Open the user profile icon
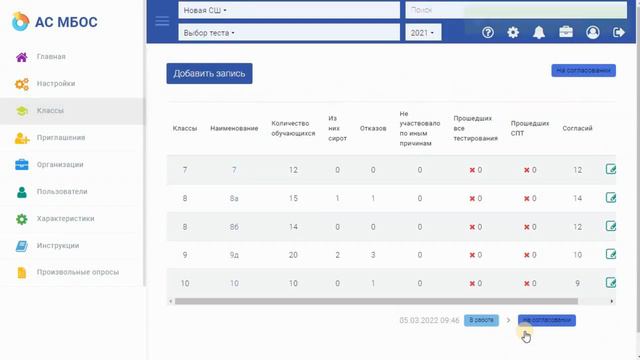This screenshot has height=360, width=640. pyautogui.click(x=593, y=32)
